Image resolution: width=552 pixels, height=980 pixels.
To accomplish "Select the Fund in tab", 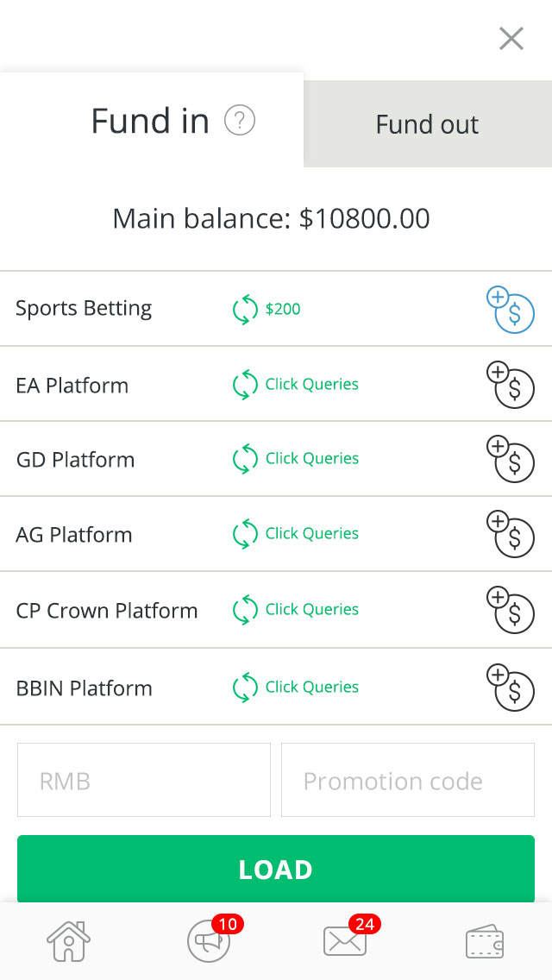I will [151, 121].
